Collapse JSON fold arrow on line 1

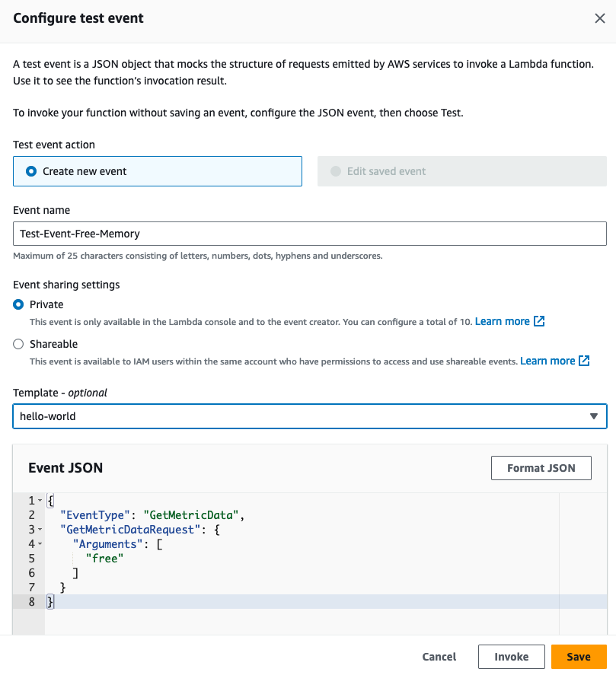(x=40, y=500)
